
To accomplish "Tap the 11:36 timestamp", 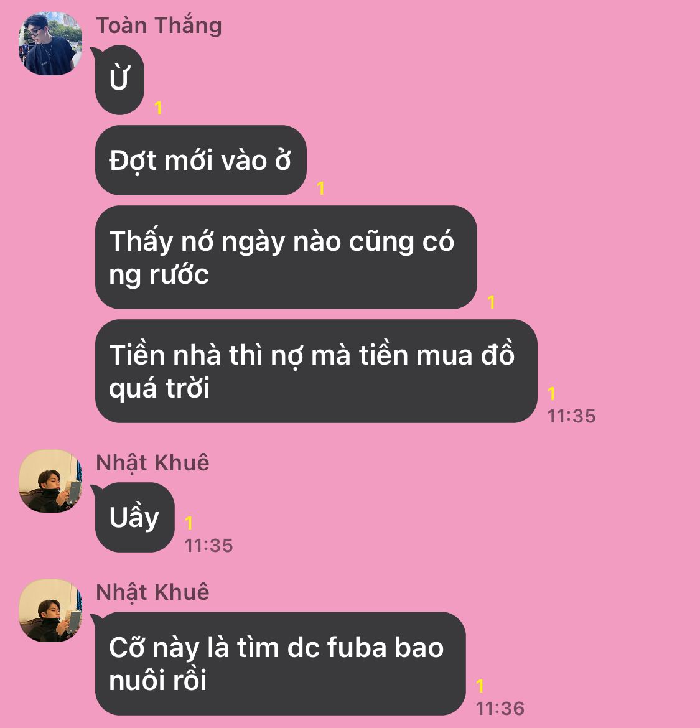I will click(500, 709).
